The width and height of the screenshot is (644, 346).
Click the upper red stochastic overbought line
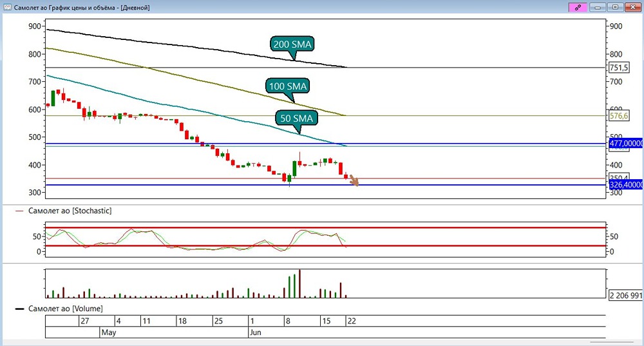pos(325,227)
